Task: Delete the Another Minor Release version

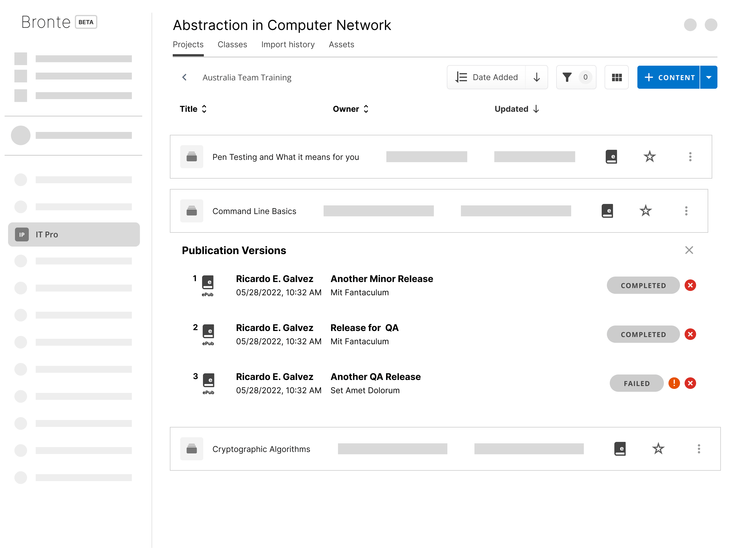Action: tap(690, 285)
